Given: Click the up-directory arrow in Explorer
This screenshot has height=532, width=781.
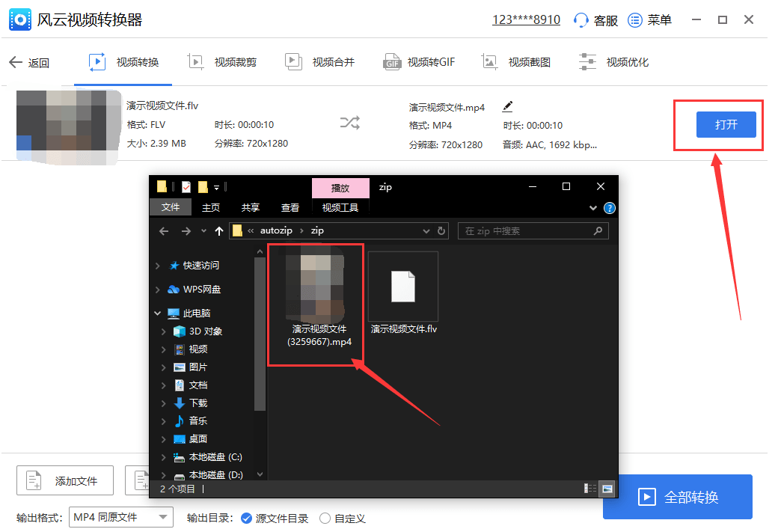Looking at the screenshot, I should tap(219, 231).
